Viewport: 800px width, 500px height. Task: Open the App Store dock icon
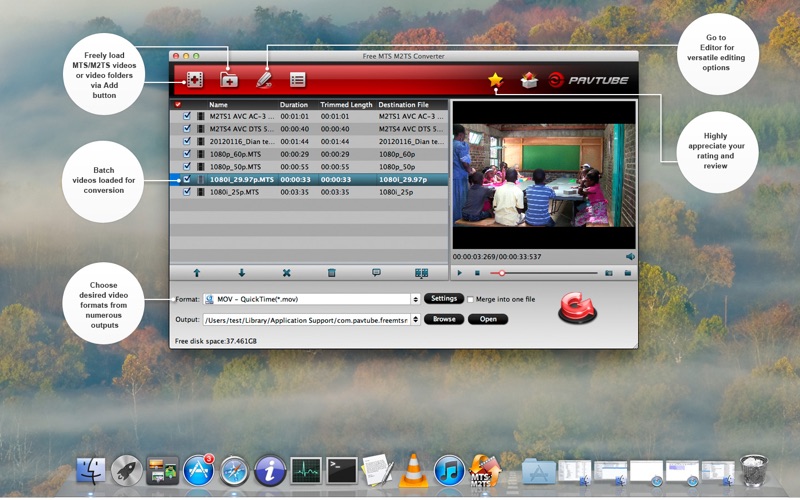point(198,470)
